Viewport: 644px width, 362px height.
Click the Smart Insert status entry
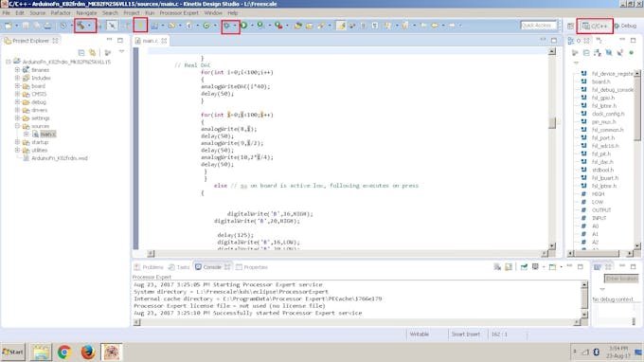click(x=466, y=335)
